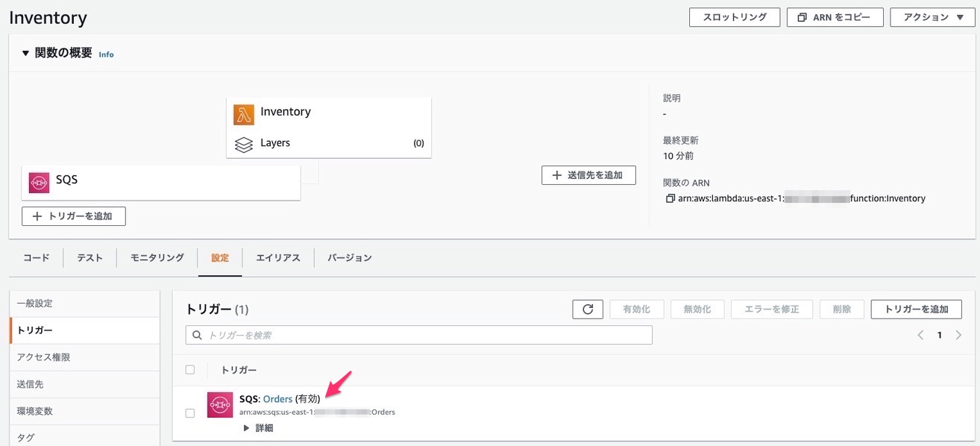
Task: Go to page 1 in trigger pagination
Action: [939, 334]
